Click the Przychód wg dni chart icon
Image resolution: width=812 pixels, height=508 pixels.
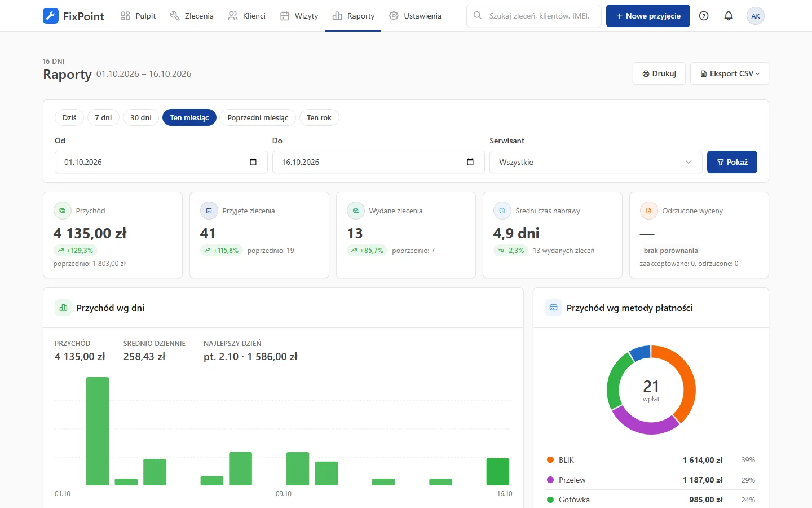pos(63,308)
